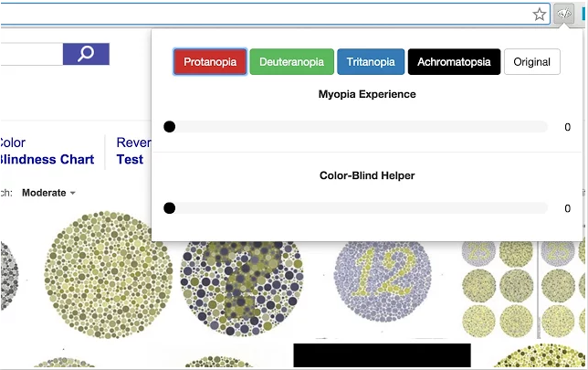
Task: Select the Deuteranopia filter button
Action: pos(292,61)
